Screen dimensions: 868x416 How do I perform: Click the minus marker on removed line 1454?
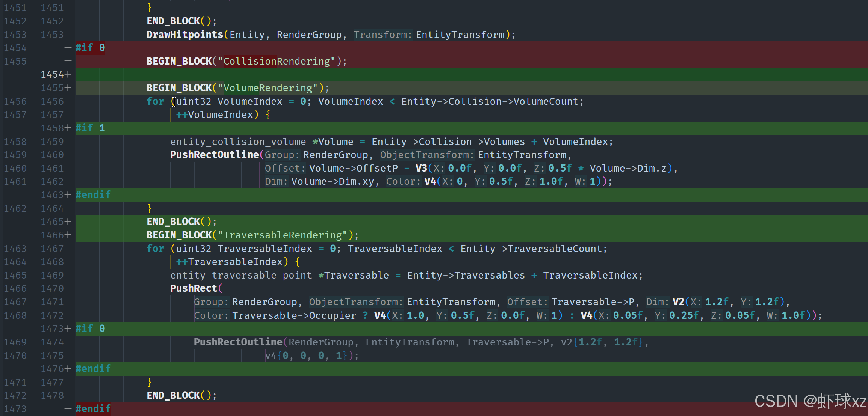coord(68,48)
